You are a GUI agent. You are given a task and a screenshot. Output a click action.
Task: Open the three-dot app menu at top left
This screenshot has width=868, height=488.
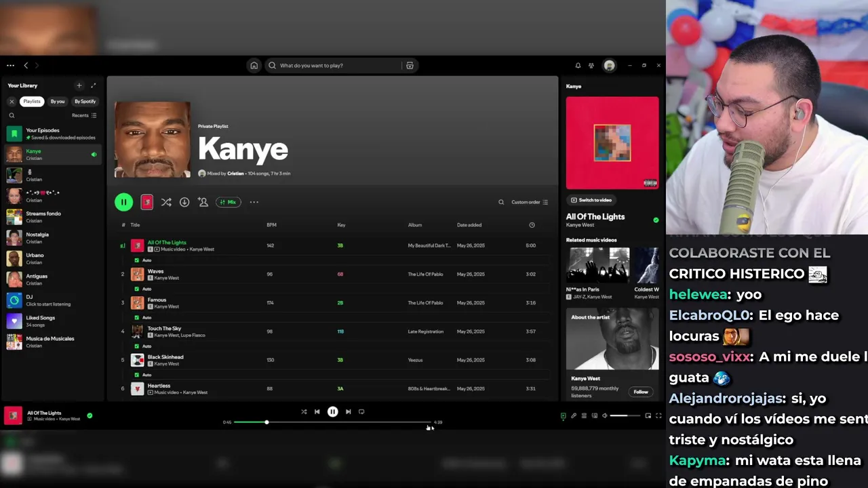pyautogui.click(x=10, y=66)
